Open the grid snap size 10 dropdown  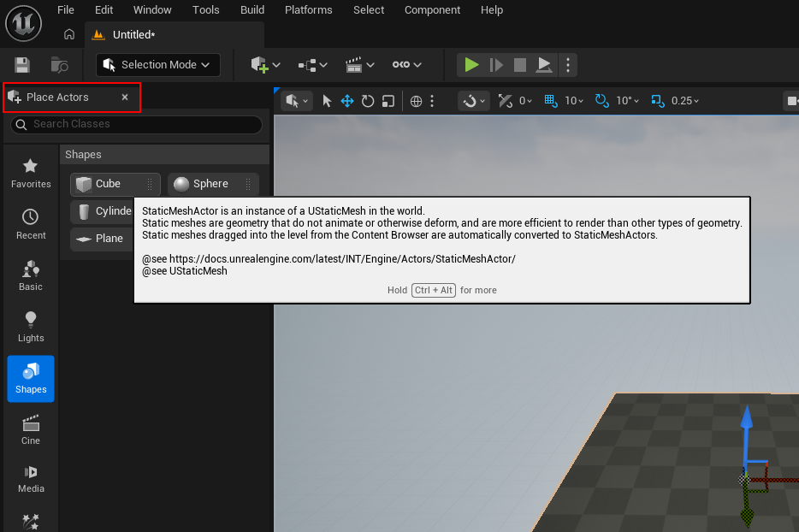[x=574, y=101]
